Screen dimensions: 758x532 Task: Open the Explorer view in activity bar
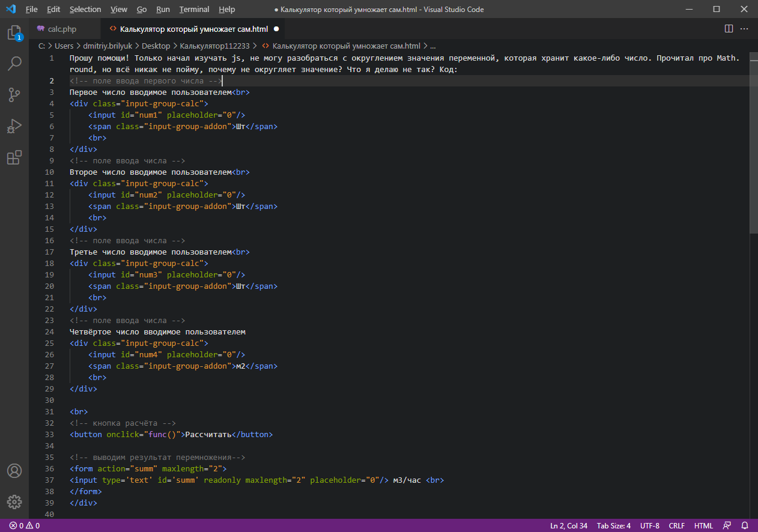(x=14, y=32)
